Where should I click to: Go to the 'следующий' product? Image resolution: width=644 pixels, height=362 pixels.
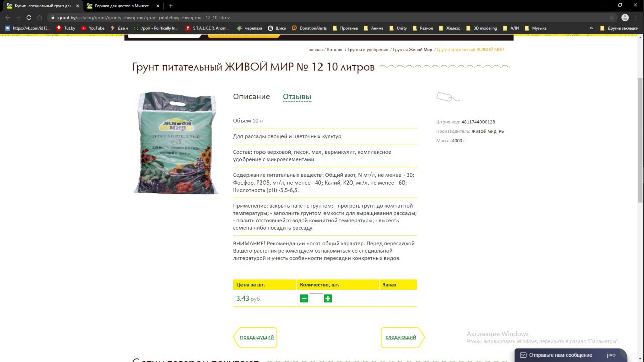coord(403,337)
